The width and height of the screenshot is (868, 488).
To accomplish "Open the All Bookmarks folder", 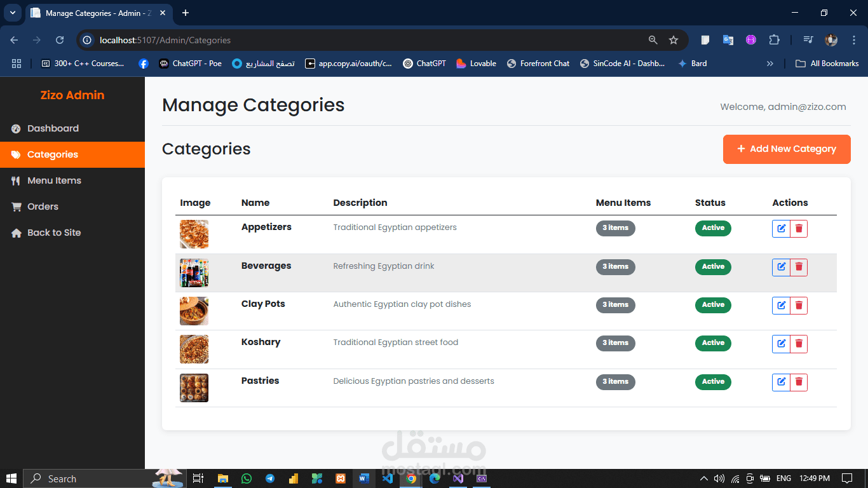I will point(827,64).
